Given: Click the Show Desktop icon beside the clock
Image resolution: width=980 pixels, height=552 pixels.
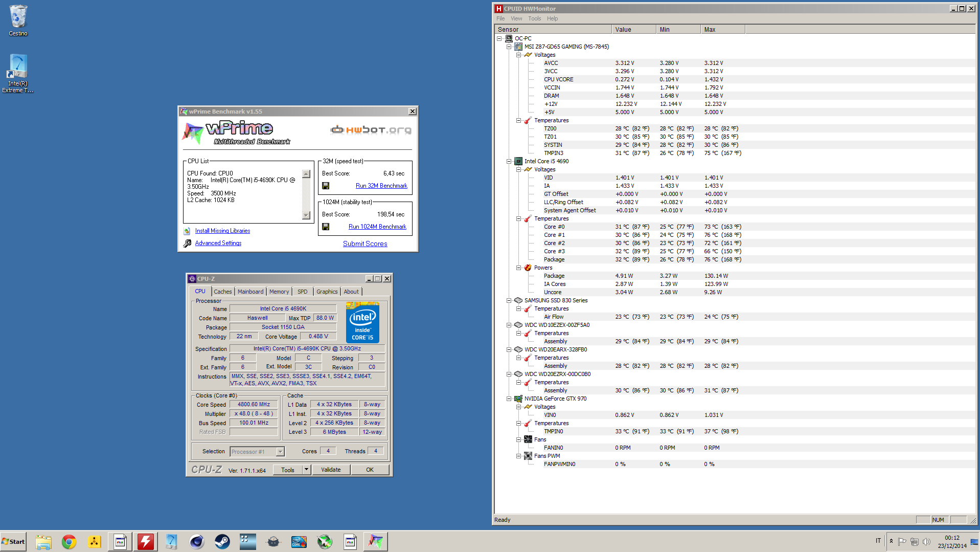Looking at the screenshot, I should (974, 542).
